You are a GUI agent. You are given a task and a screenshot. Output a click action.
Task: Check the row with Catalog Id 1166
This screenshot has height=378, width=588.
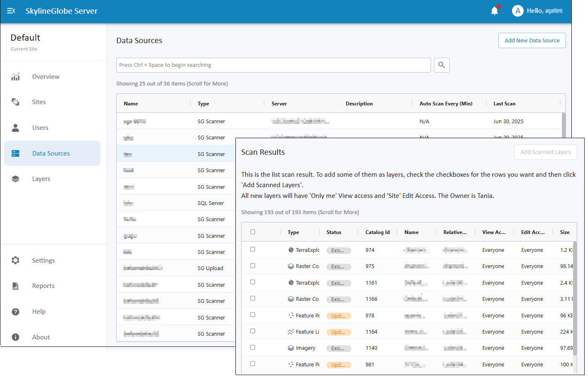pyautogui.click(x=253, y=298)
